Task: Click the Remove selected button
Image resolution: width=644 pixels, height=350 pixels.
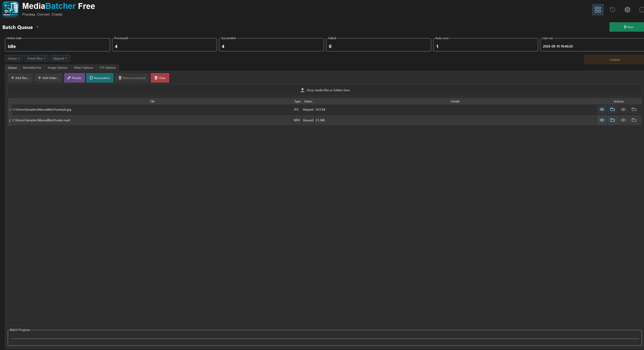Action: [x=132, y=78]
